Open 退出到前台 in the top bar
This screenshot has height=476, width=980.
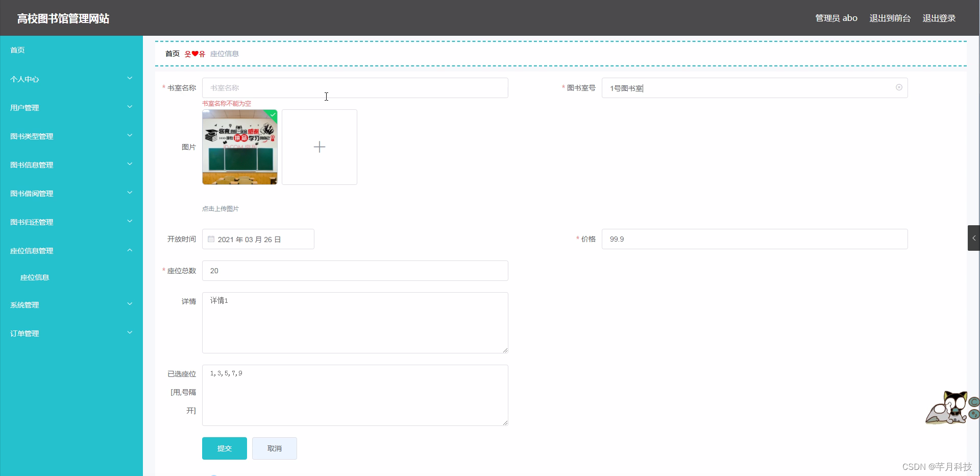click(890, 18)
